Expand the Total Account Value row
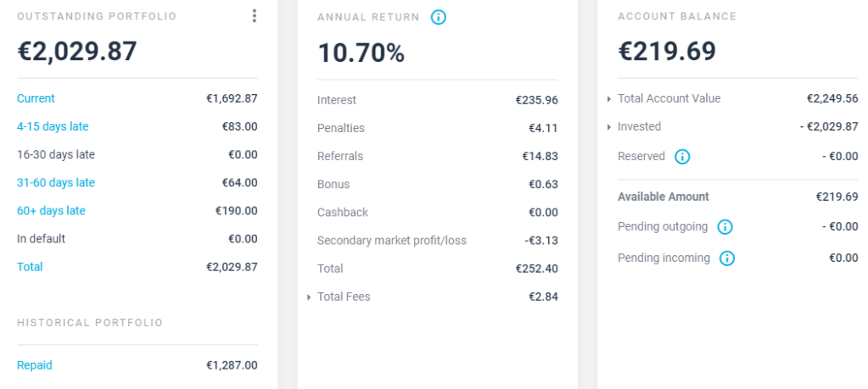Image resolution: width=868 pixels, height=389 pixels. click(609, 99)
